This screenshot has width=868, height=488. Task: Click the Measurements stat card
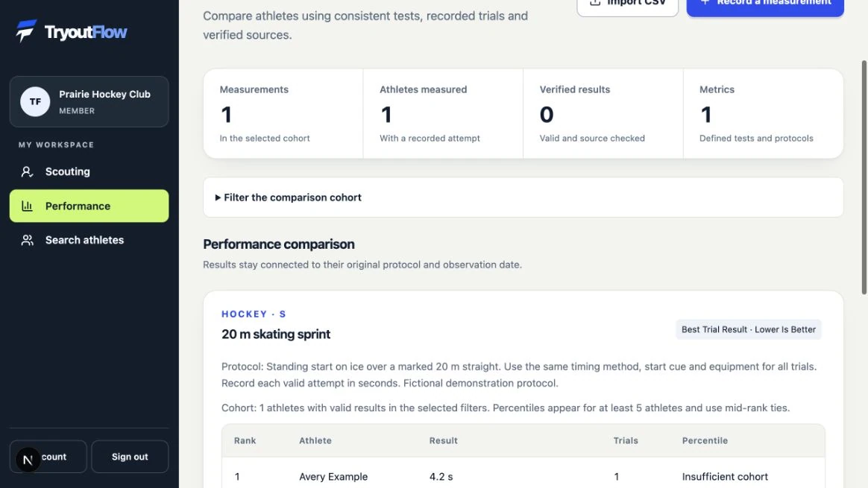click(283, 113)
